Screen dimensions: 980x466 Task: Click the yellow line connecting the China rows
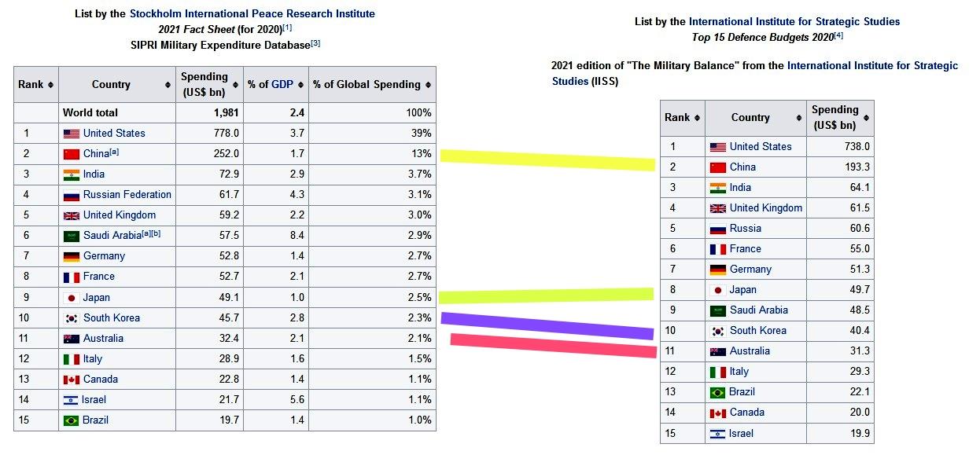tap(547, 160)
